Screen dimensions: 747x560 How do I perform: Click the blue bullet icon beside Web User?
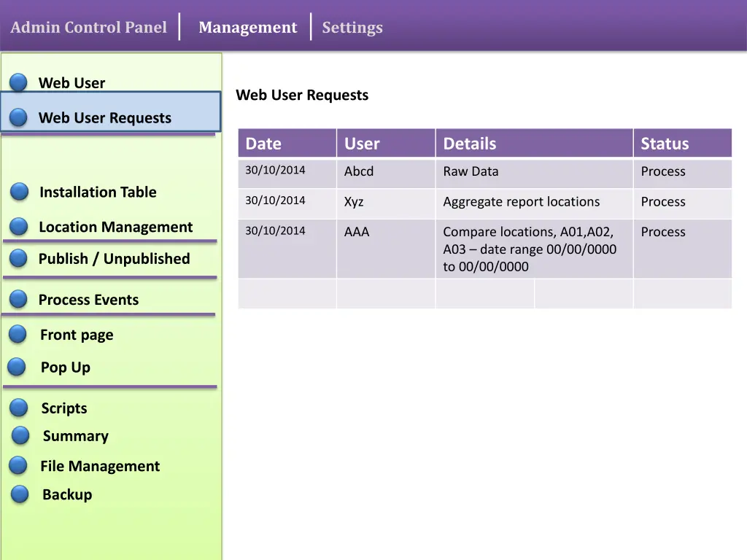tap(19, 82)
